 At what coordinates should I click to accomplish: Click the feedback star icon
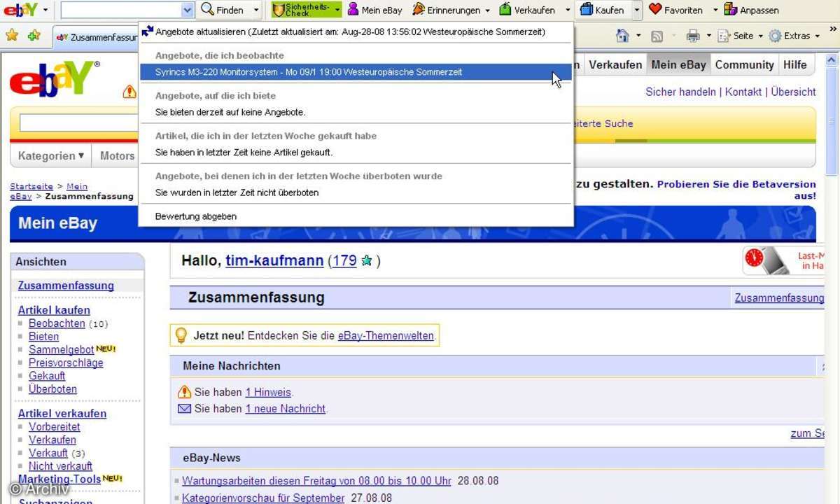pyautogui.click(x=366, y=260)
